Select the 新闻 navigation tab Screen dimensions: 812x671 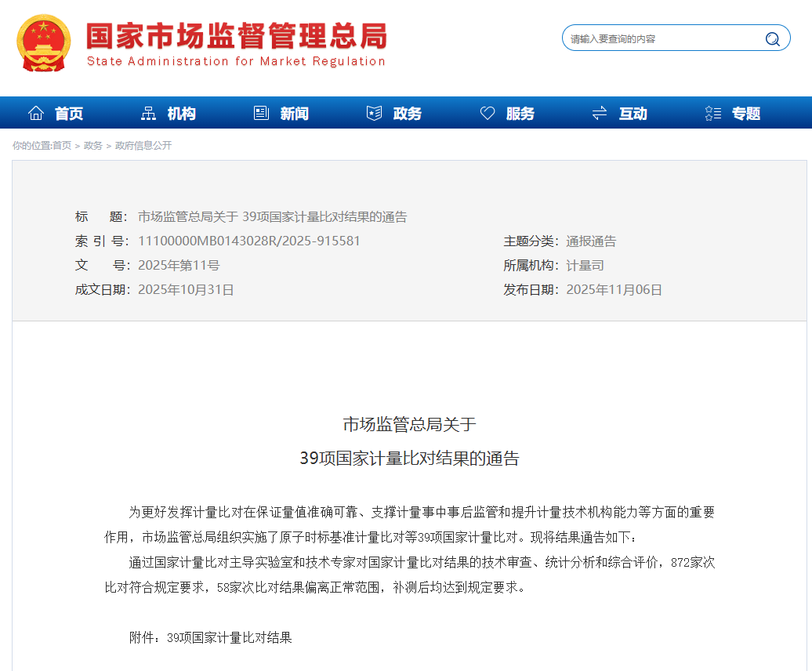pyautogui.click(x=294, y=114)
